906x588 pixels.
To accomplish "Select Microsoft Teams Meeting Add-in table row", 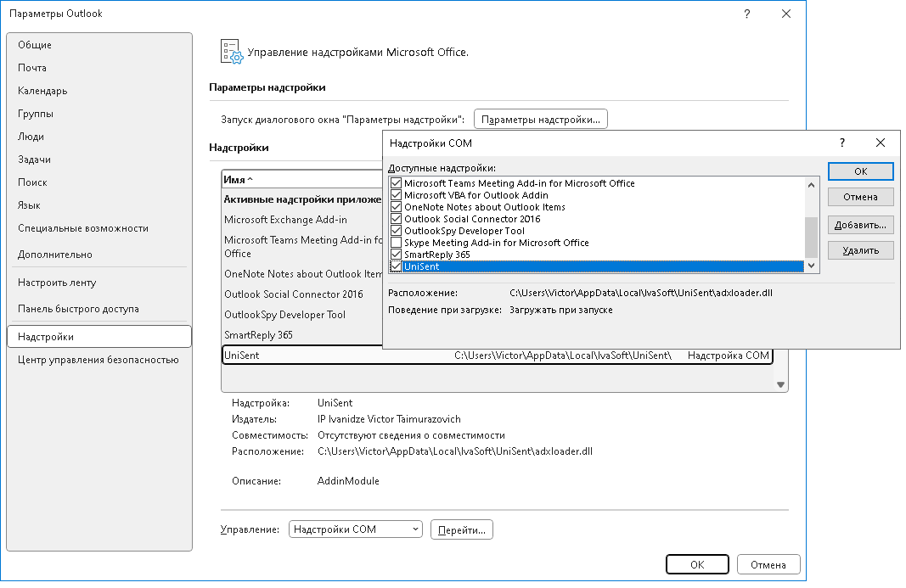I will [x=303, y=247].
